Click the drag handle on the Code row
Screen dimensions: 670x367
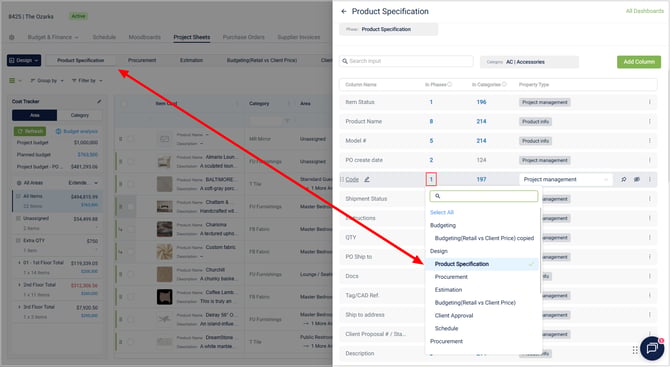[342, 179]
